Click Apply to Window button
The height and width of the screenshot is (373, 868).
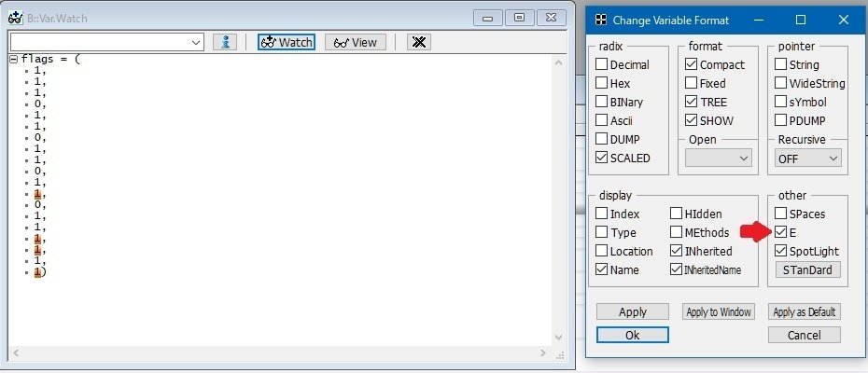[x=718, y=311]
